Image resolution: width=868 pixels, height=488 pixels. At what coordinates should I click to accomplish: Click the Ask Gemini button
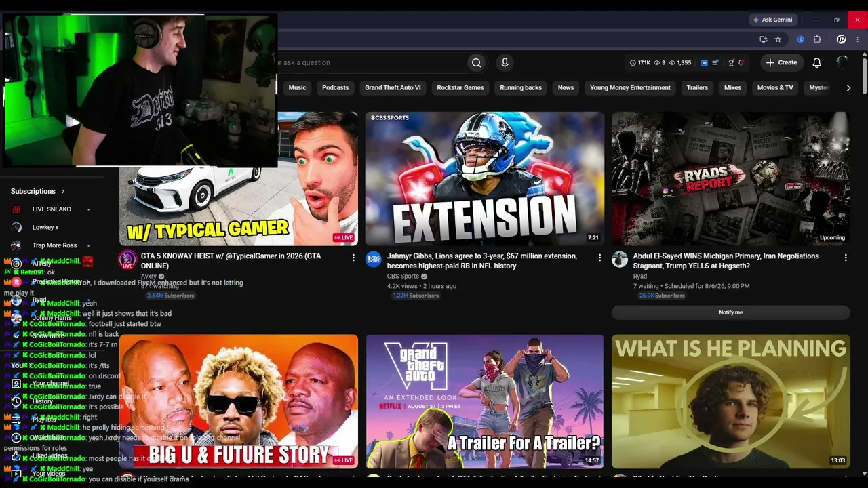(x=772, y=20)
